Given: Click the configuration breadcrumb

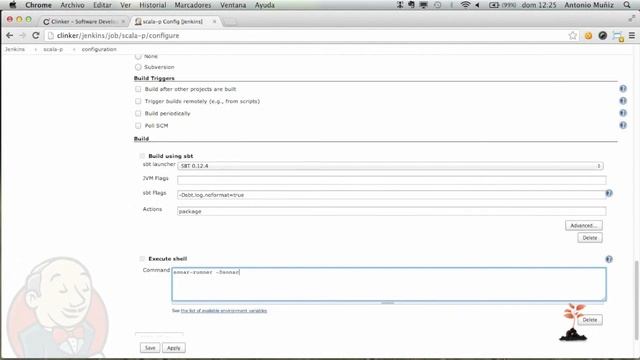Looking at the screenshot, I should 99,49.
